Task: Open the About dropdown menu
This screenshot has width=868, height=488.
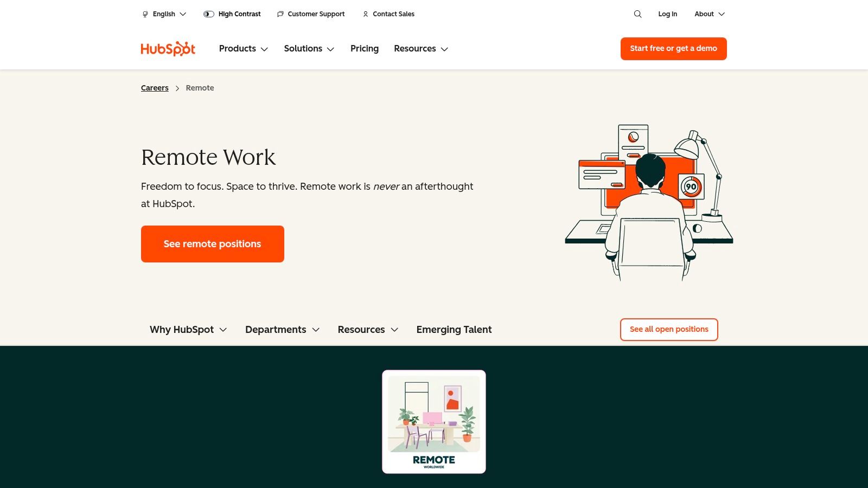Action: pos(710,14)
